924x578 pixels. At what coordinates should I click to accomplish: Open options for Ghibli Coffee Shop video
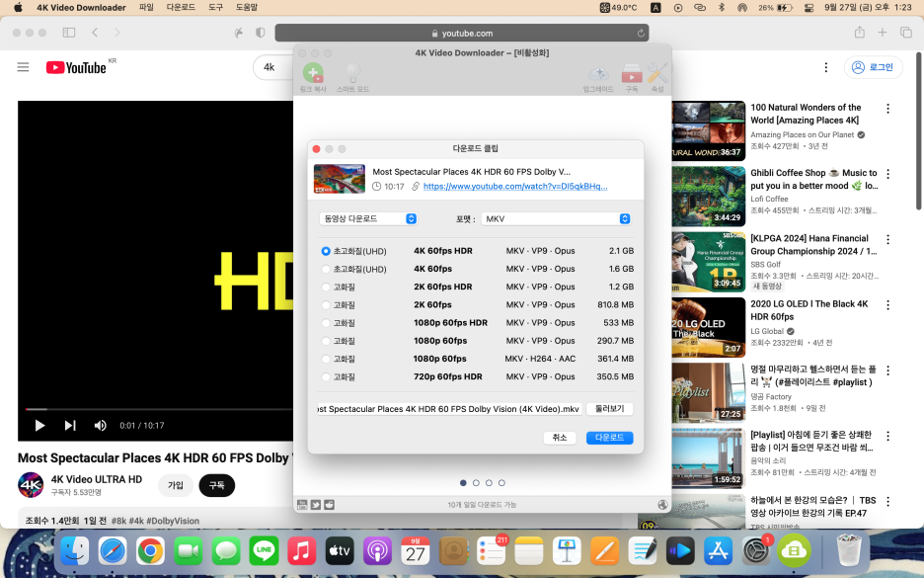point(887,174)
